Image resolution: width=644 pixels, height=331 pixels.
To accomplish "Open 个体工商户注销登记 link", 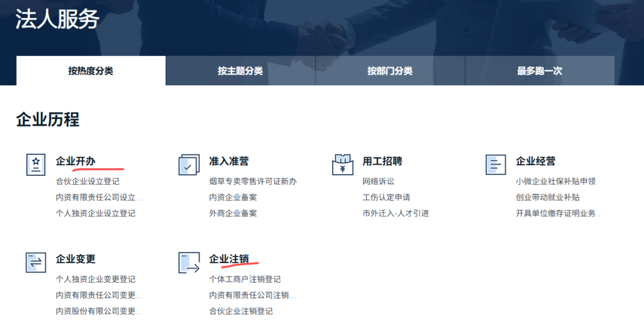I will pos(245,279).
